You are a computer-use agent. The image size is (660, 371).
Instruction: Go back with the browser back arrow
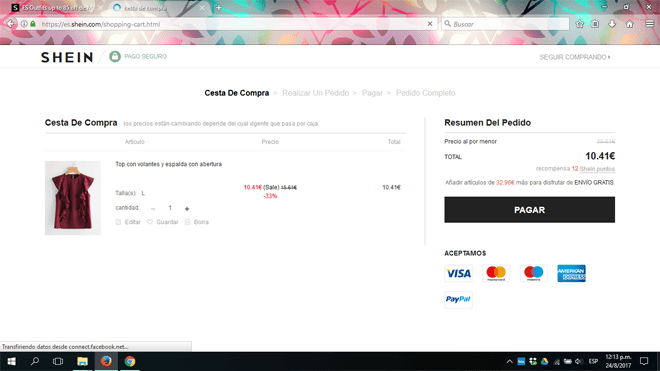coord(10,24)
